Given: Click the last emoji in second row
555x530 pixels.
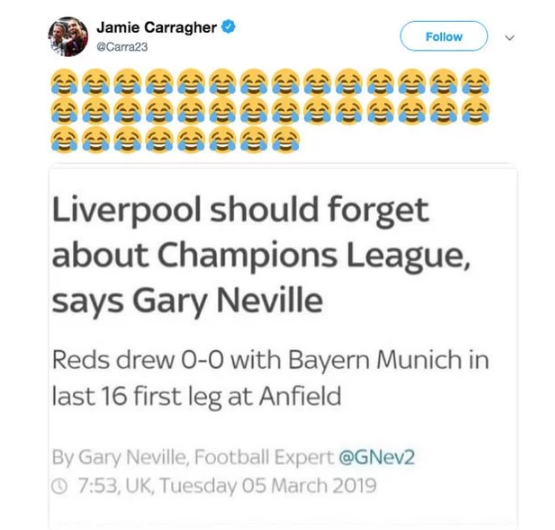Looking at the screenshot, I should pos(476,111).
